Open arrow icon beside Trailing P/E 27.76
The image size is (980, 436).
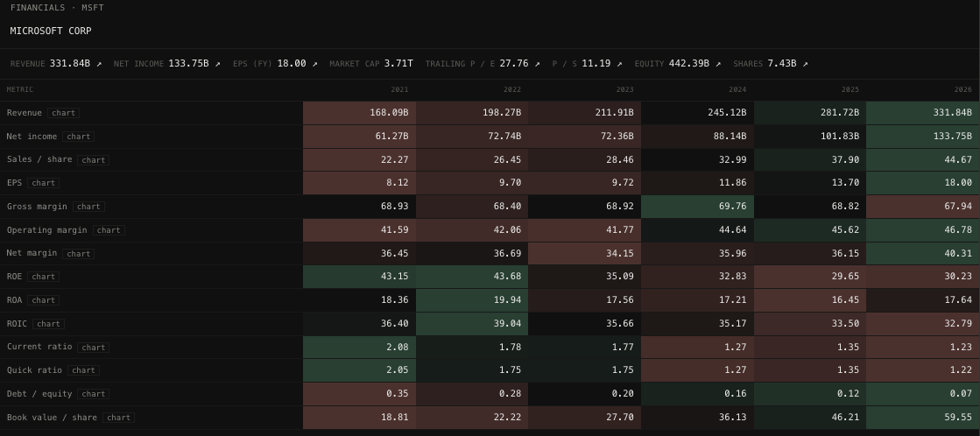(x=537, y=64)
